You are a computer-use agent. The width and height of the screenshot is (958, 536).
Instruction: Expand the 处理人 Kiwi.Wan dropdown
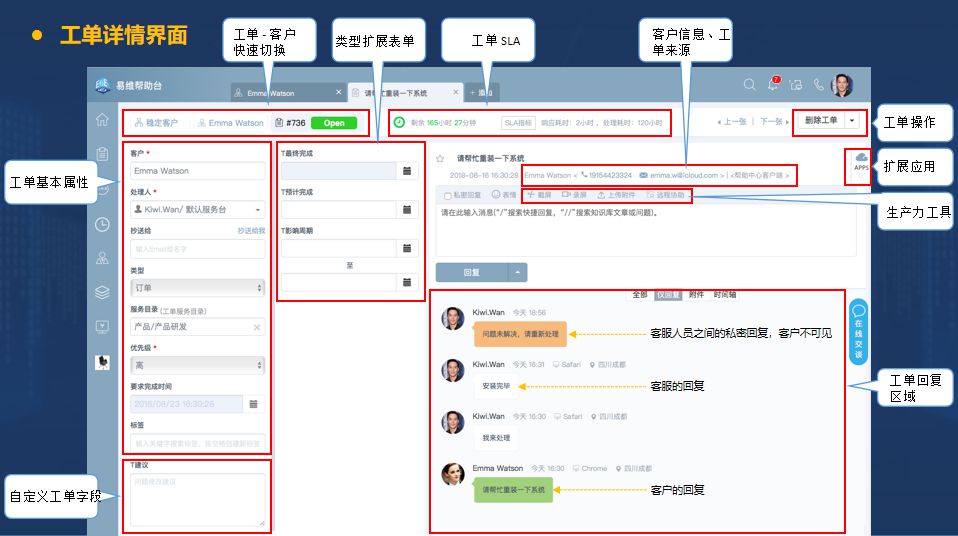[198, 210]
